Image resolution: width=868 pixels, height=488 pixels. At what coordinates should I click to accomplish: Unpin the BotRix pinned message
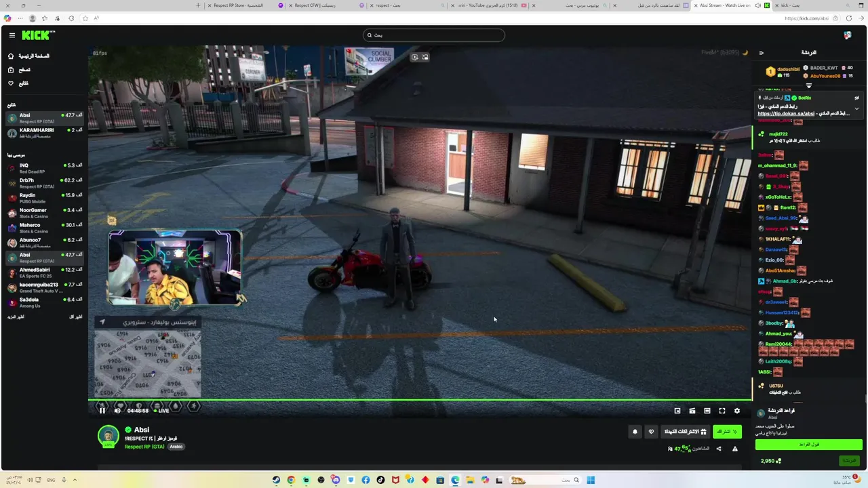coord(856,98)
